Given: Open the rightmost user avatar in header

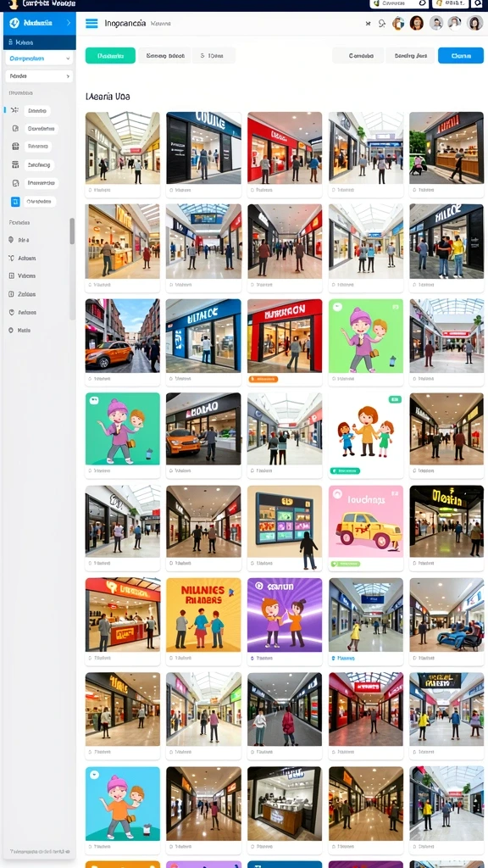Looking at the screenshot, I should coord(474,23).
